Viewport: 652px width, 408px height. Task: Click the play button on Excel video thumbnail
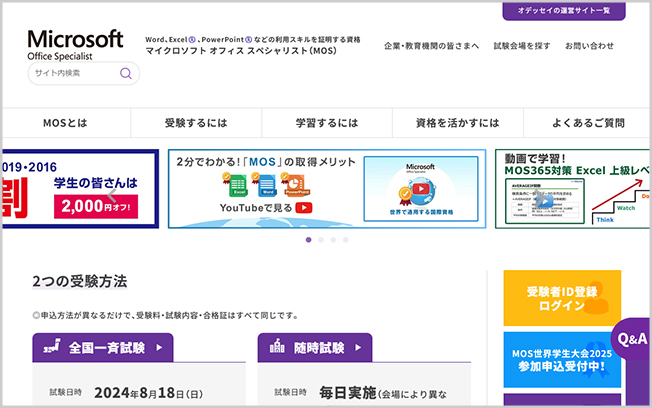[543, 200]
